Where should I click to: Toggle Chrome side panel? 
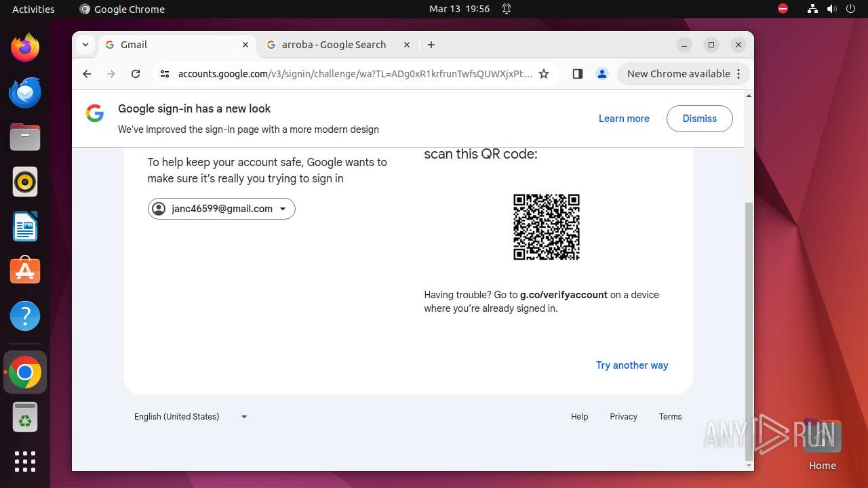[578, 74]
